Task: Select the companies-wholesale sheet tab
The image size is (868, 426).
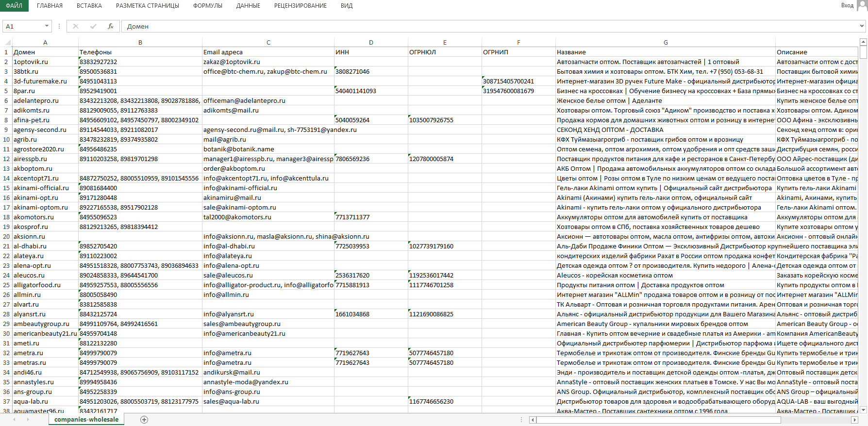Action: point(86,420)
